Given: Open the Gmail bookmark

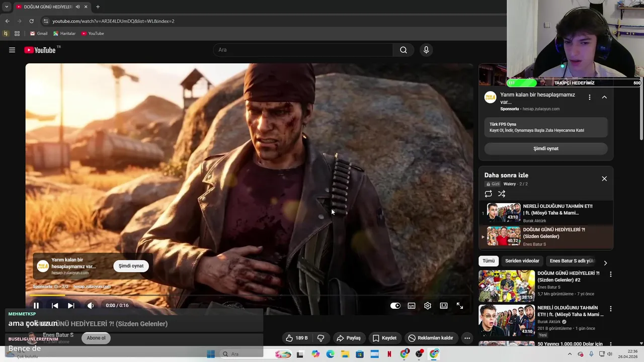Looking at the screenshot, I should pyautogui.click(x=39, y=34).
